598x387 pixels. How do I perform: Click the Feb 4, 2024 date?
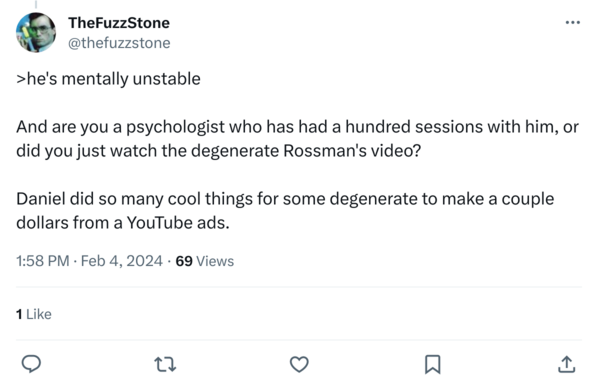pos(122,261)
